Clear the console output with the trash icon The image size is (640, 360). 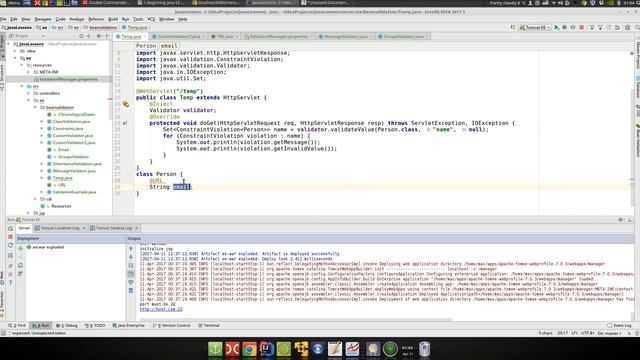click(x=131, y=291)
